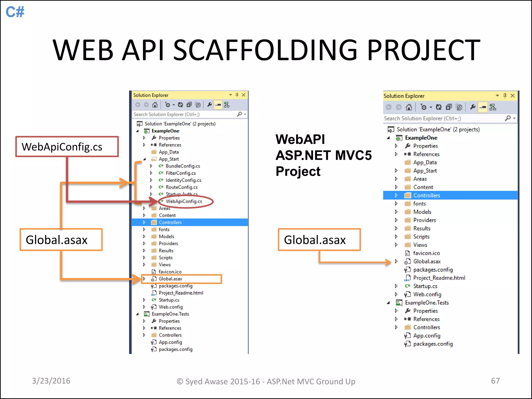Click the Back arrow in left Solution Explorer toolbar
Image resolution: width=532 pixels, height=399 pixels.
click(x=138, y=105)
